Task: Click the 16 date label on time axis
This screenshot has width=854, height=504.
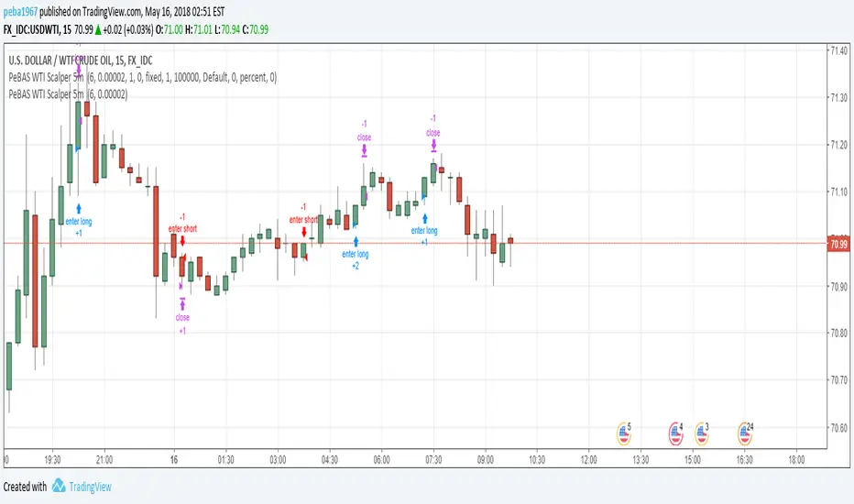Action: coord(174,460)
